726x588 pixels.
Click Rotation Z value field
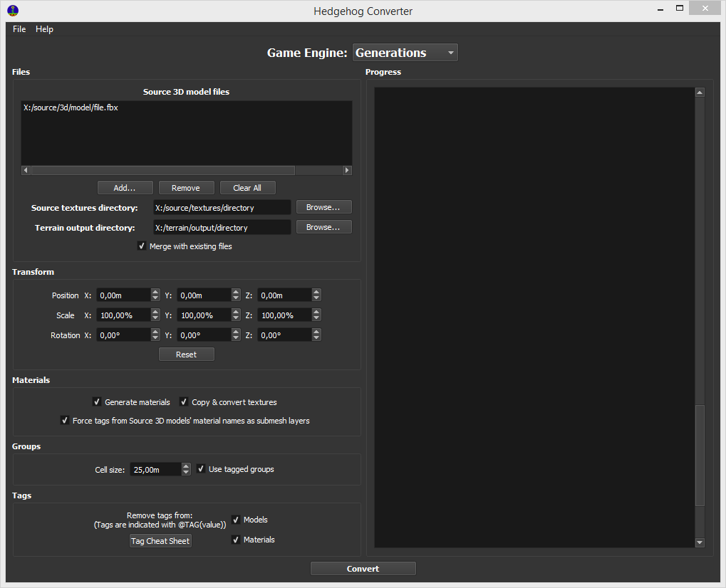(284, 335)
